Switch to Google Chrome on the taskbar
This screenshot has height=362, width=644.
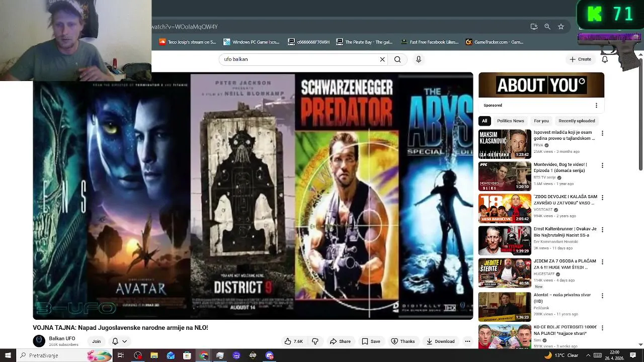click(x=204, y=355)
